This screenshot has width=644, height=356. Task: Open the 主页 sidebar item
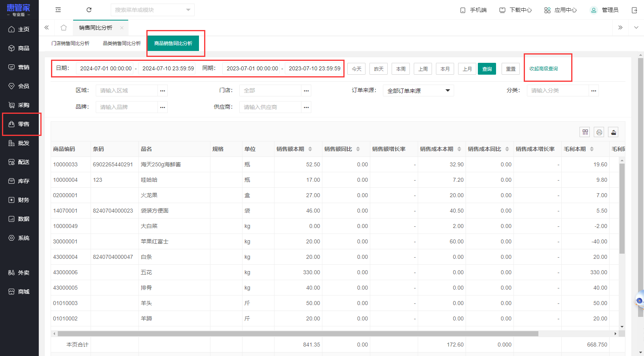pos(19,29)
